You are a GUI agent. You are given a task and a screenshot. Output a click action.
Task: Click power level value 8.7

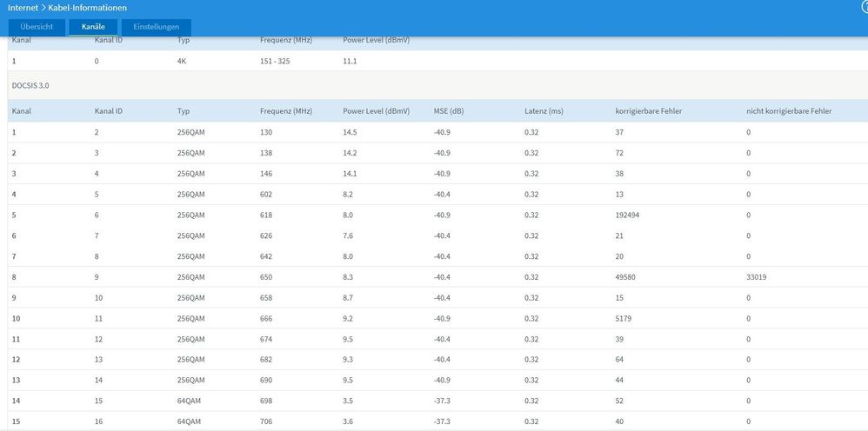click(348, 298)
